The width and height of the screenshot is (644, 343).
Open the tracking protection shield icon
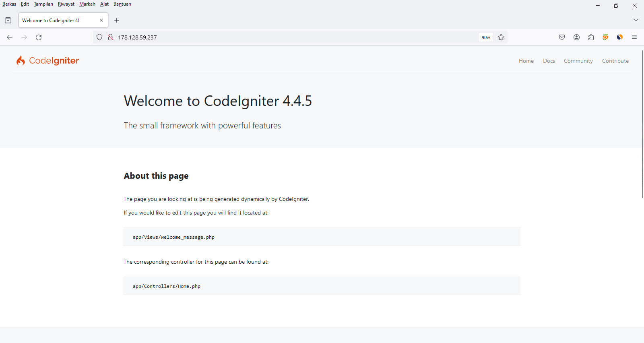99,37
